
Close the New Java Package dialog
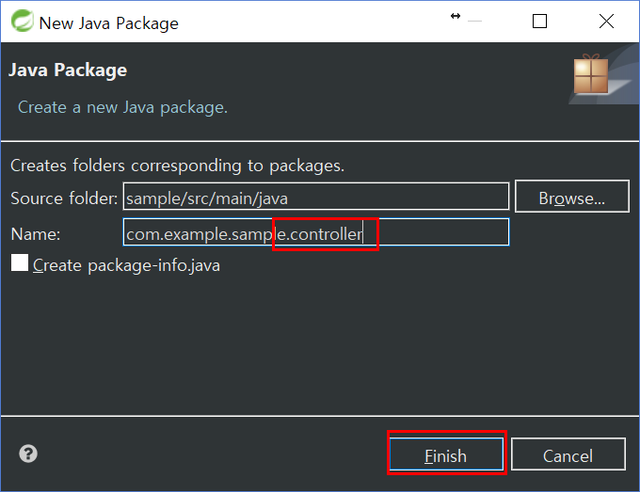(606, 21)
